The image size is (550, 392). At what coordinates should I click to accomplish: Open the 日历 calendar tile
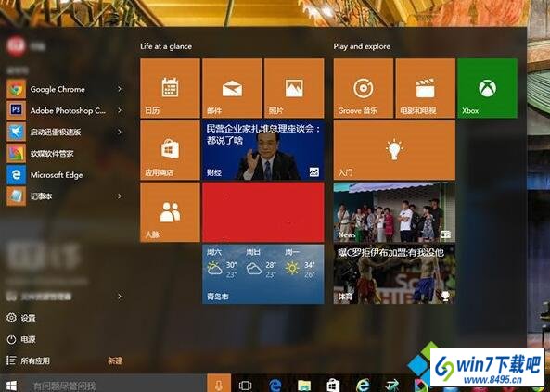[170, 88]
